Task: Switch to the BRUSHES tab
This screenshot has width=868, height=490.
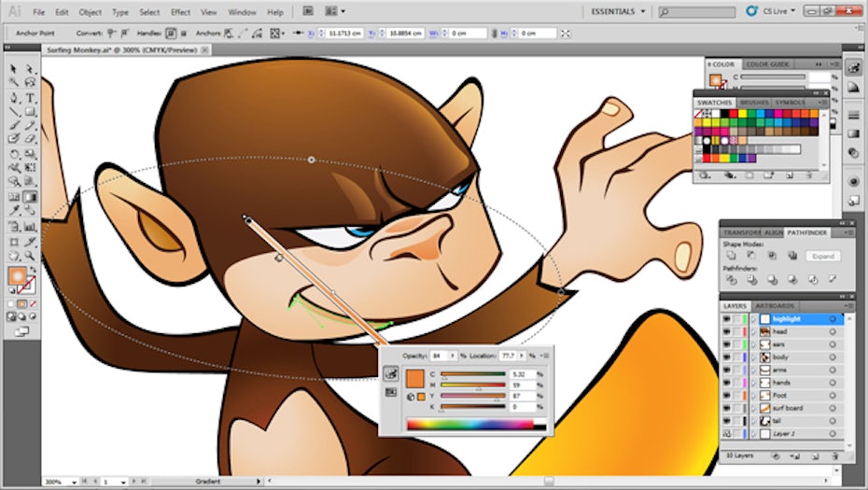Action: click(754, 103)
